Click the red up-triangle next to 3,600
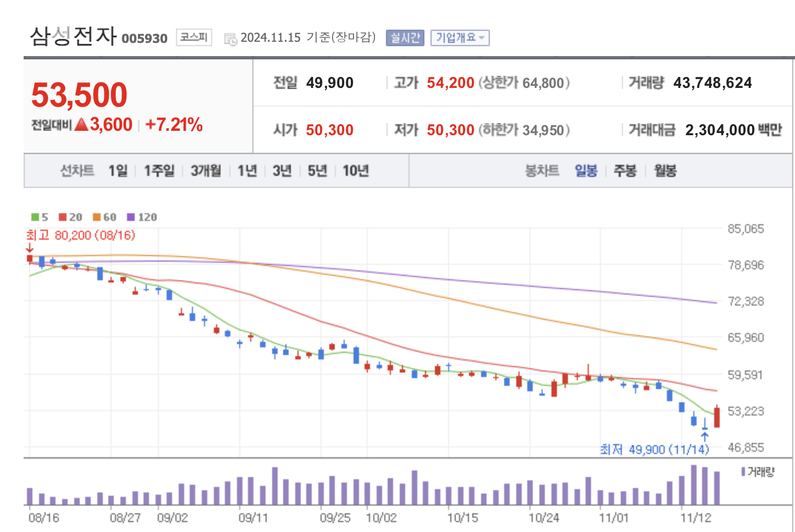The image size is (795, 532). click(81, 125)
